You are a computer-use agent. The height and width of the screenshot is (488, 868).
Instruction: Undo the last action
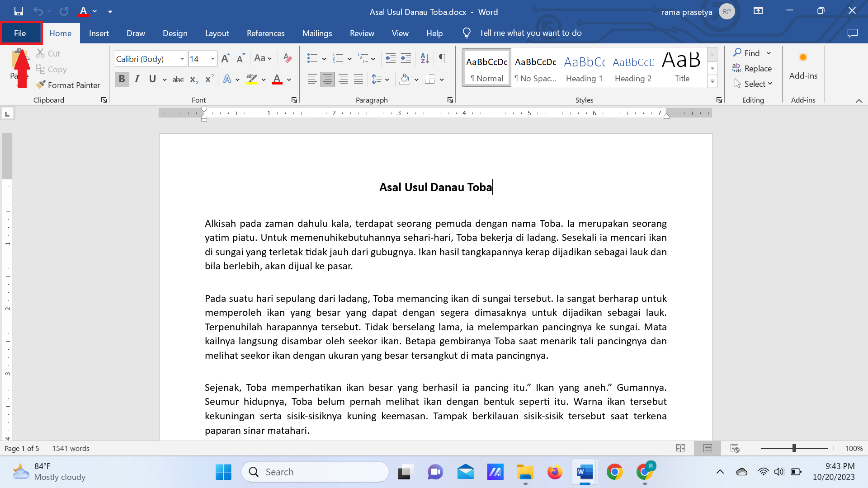pos(38,11)
